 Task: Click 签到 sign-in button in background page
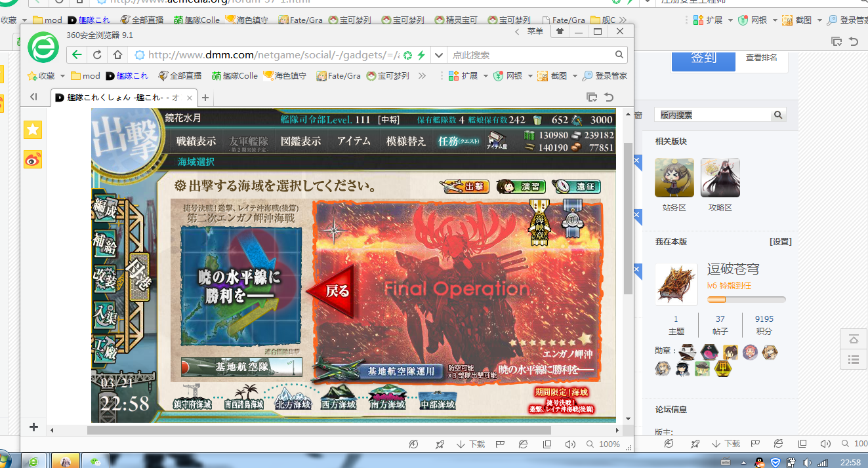pyautogui.click(x=703, y=58)
